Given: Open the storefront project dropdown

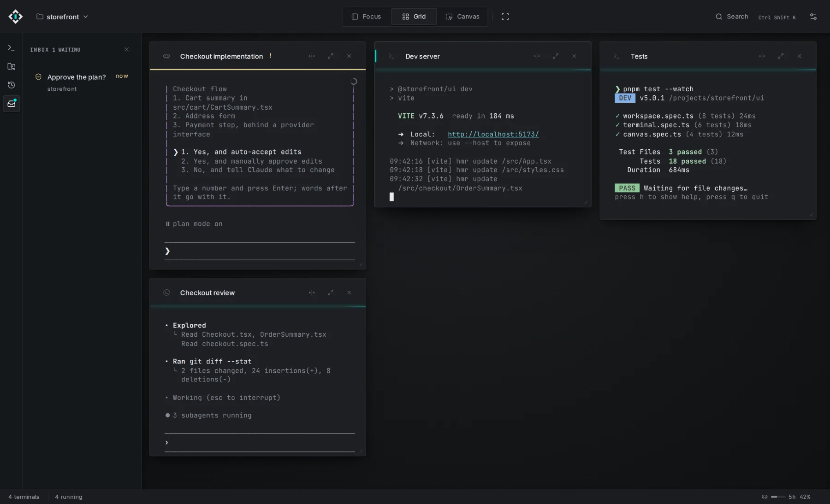Looking at the screenshot, I should [62, 17].
